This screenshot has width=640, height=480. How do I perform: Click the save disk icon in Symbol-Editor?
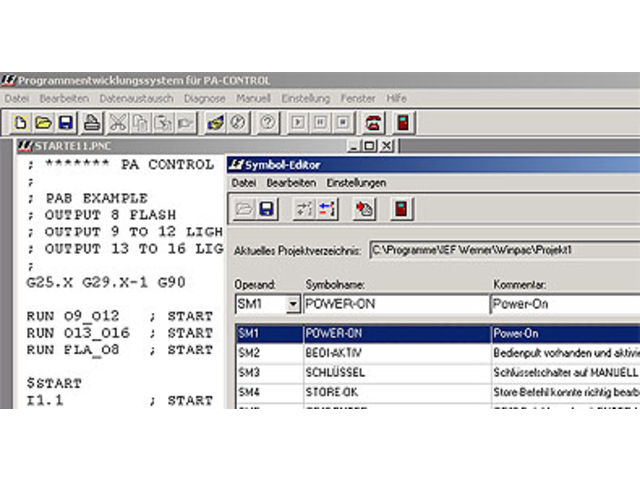(x=267, y=209)
